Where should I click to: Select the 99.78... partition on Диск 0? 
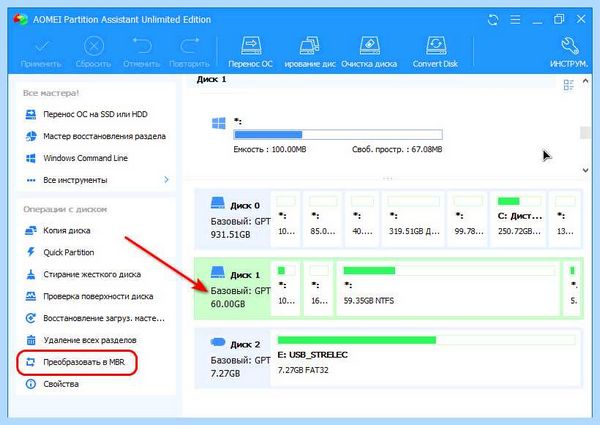[468, 219]
